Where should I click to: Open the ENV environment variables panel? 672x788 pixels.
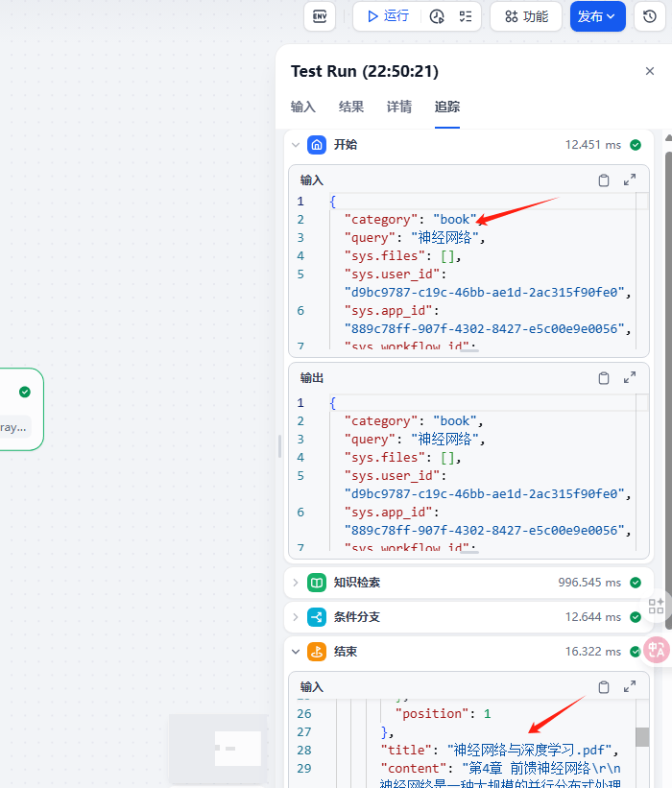tap(320, 16)
